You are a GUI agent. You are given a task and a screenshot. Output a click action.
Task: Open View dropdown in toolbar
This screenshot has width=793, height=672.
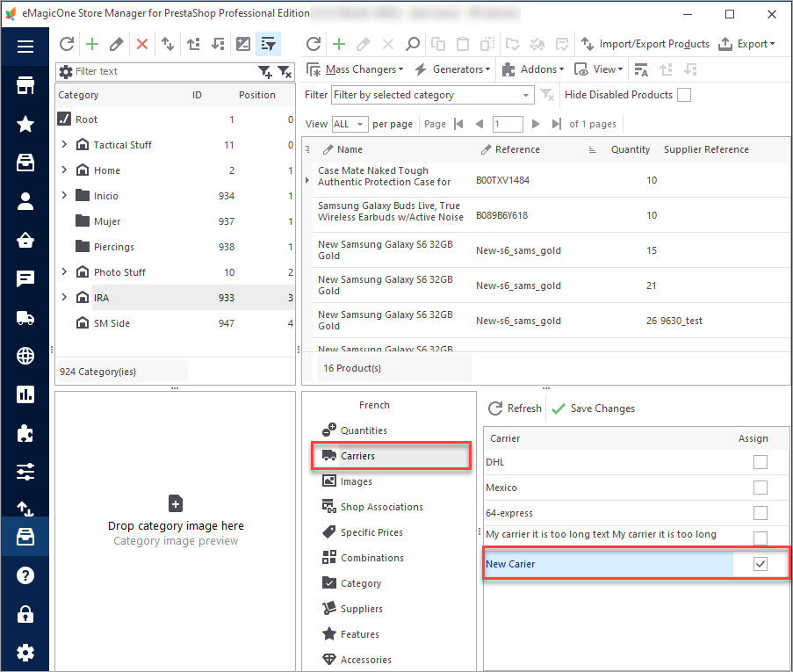(x=599, y=69)
